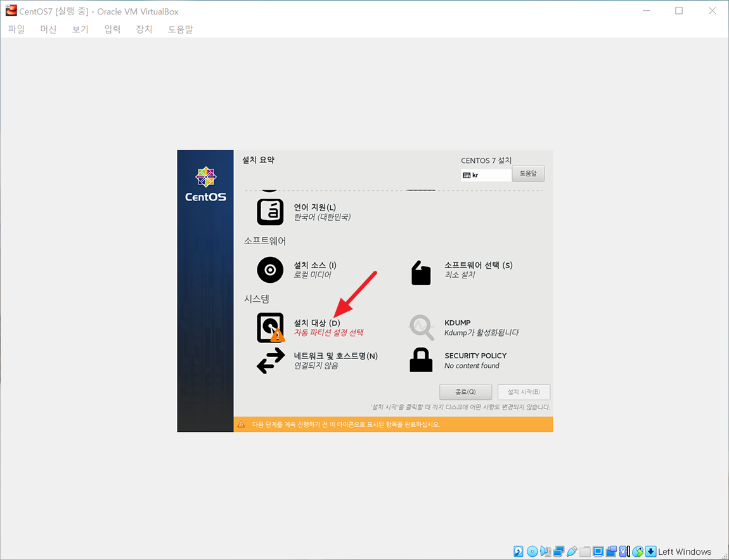Viewport: 729px width, 560px height.
Task: Click the optical drive icon in VirtualBox status bar
Action: tap(532, 551)
